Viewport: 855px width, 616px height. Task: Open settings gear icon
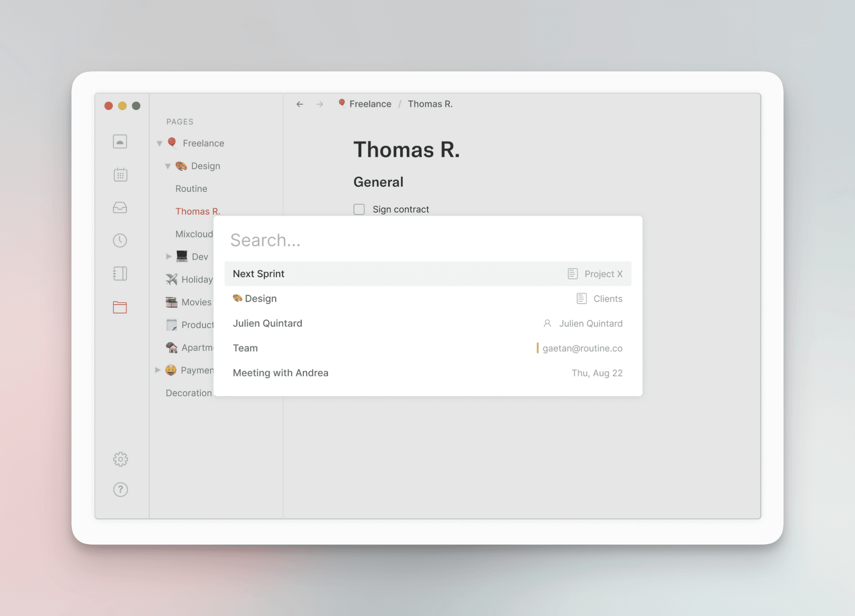[x=121, y=459]
